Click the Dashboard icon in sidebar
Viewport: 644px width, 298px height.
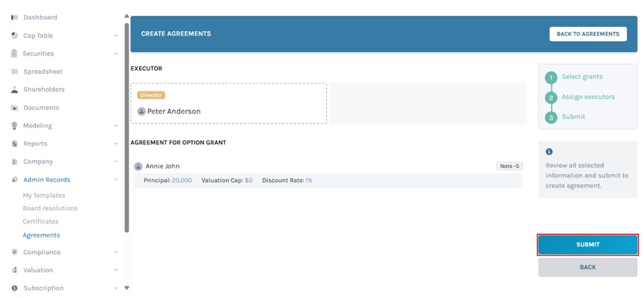[14, 17]
